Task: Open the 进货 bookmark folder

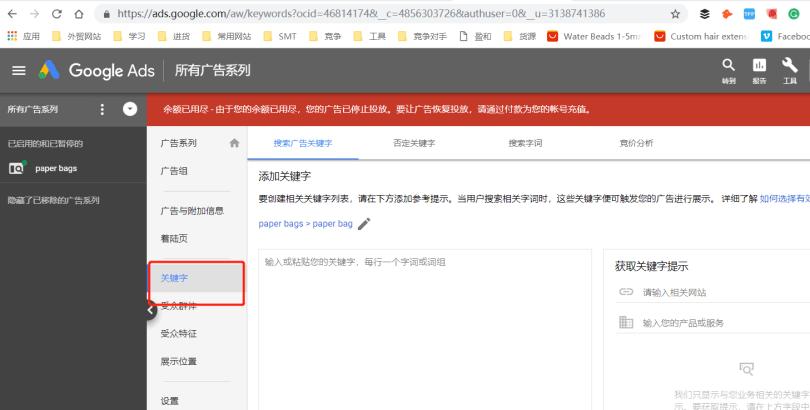Action: 174,36
